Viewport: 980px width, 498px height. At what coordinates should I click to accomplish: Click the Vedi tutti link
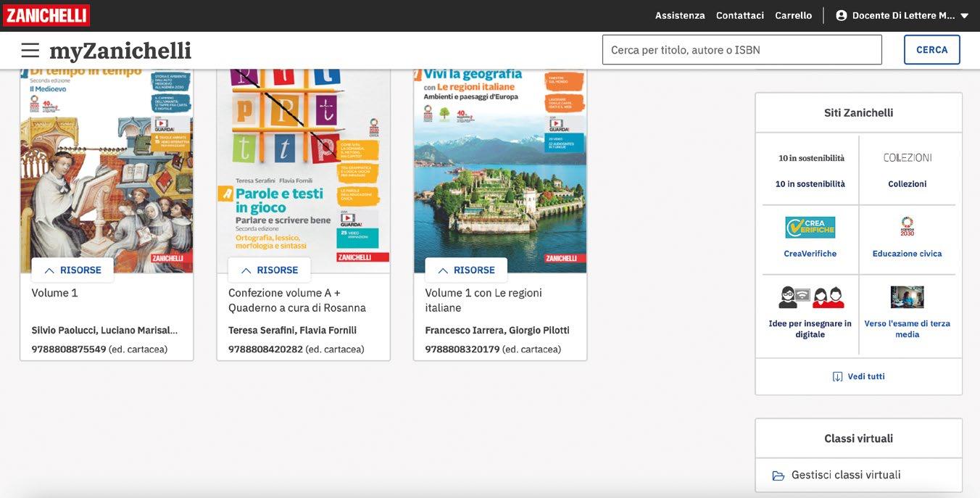(866, 377)
